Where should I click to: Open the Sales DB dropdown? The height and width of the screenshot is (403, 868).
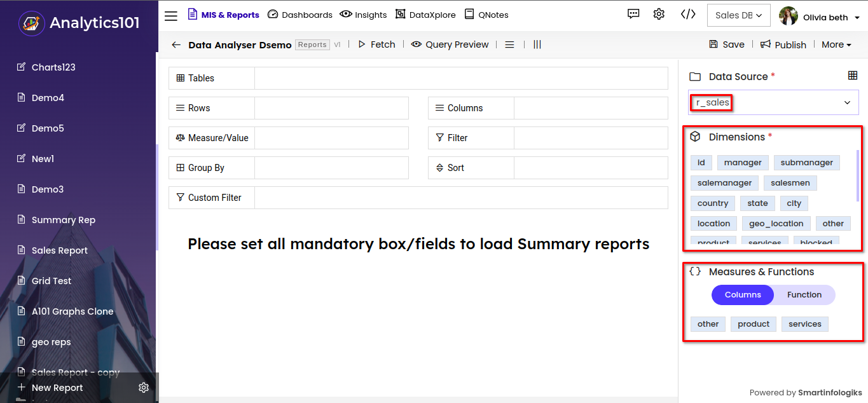[738, 15]
